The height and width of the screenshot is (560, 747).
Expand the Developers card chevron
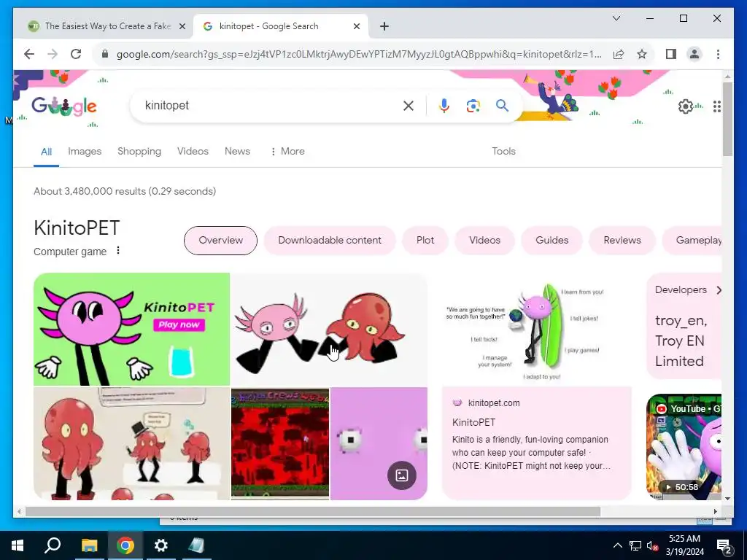[x=719, y=290]
